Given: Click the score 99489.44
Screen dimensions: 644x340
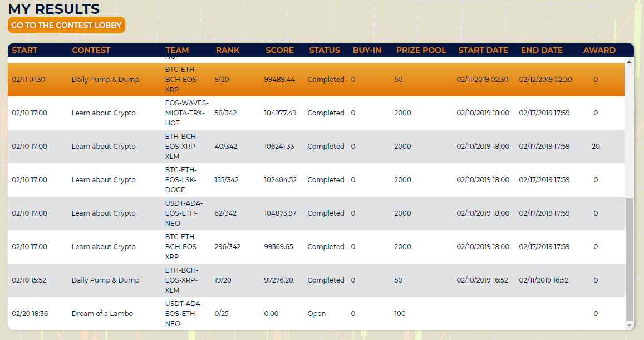Looking at the screenshot, I should [279, 79].
